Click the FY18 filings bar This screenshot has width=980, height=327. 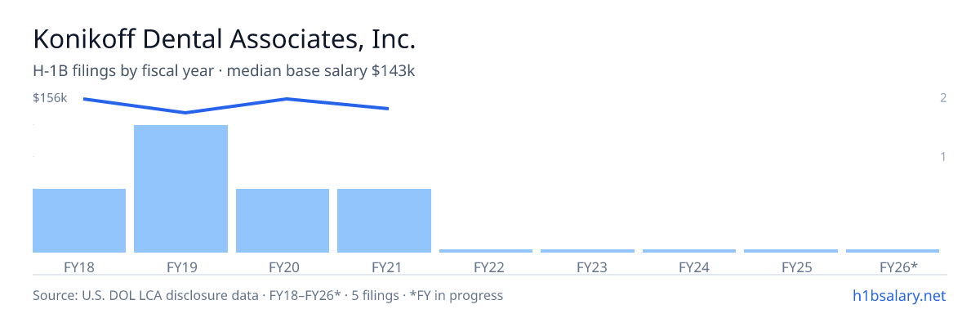click(x=79, y=221)
